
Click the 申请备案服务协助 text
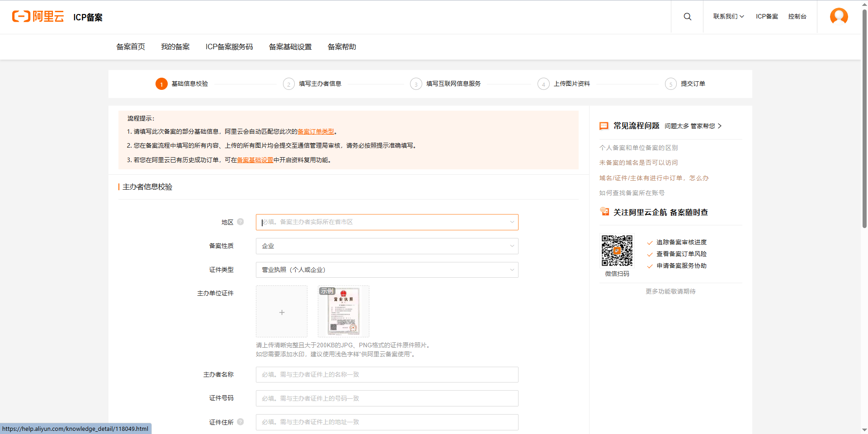(681, 266)
